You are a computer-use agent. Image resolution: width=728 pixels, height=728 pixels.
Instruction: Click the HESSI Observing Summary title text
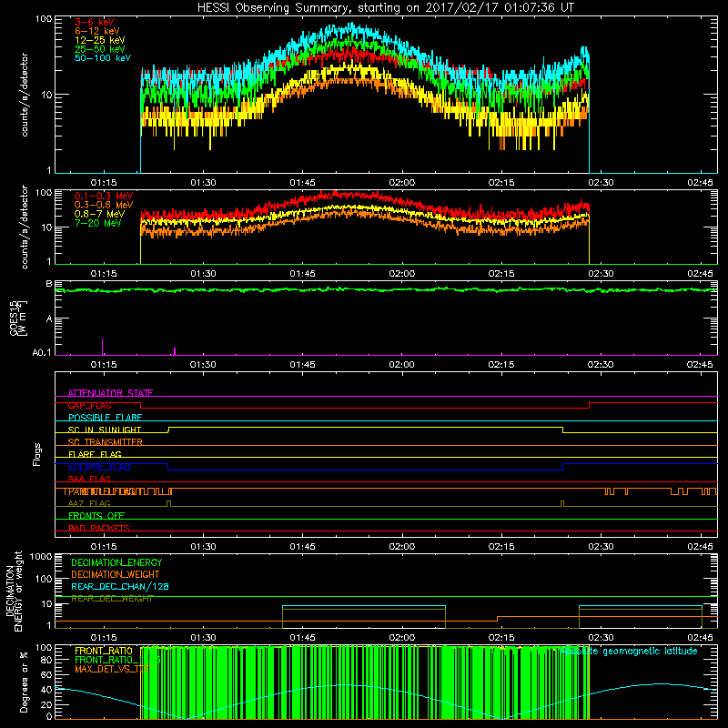385,8
